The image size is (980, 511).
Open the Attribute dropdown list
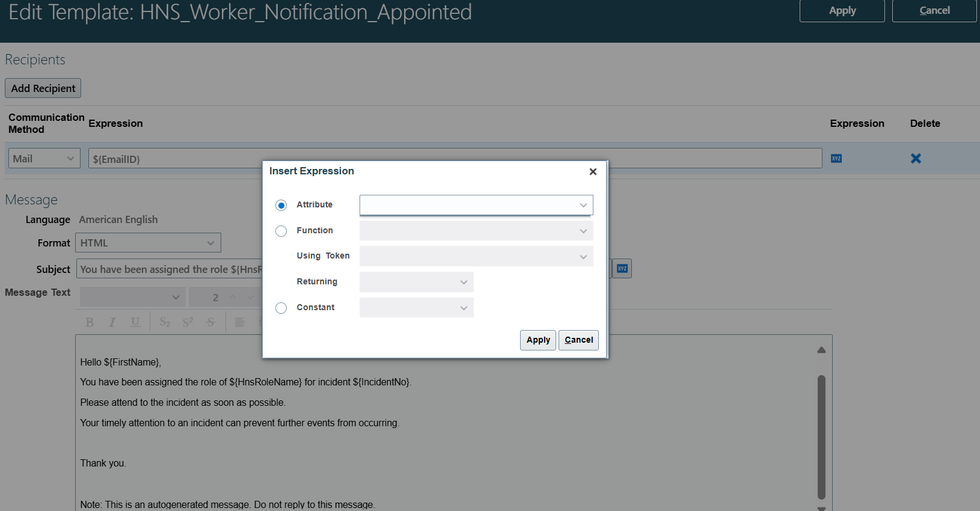[476, 205]
